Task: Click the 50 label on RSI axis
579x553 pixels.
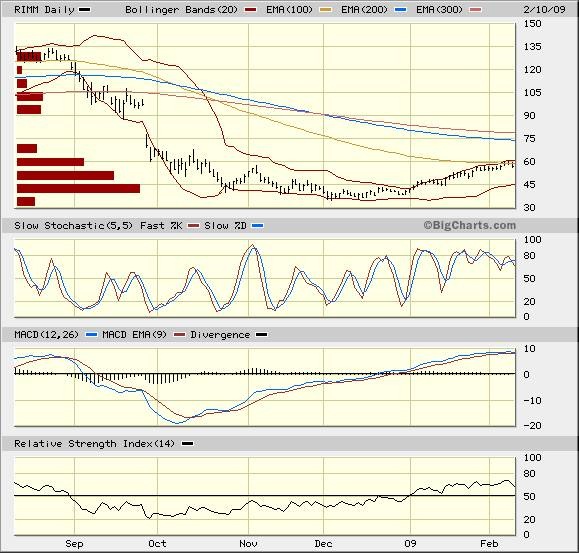Action: click(x=530, y=497)
